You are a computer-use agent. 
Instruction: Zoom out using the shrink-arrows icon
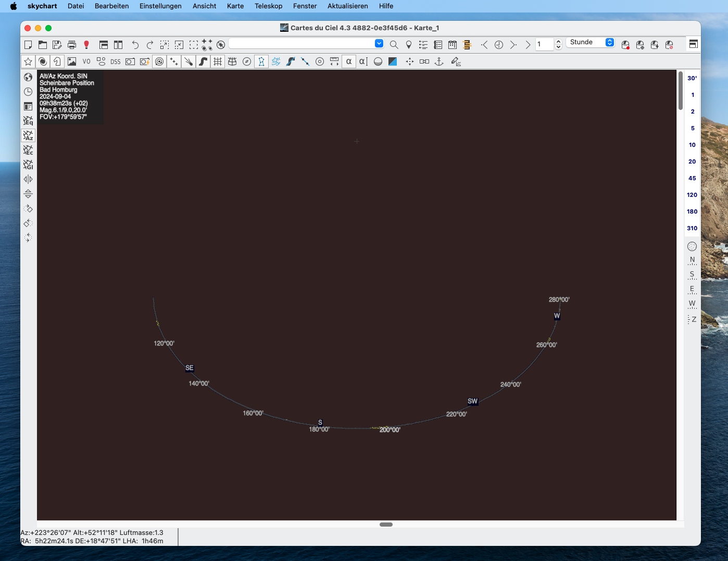pyautogui.click(x=179, y=45)
